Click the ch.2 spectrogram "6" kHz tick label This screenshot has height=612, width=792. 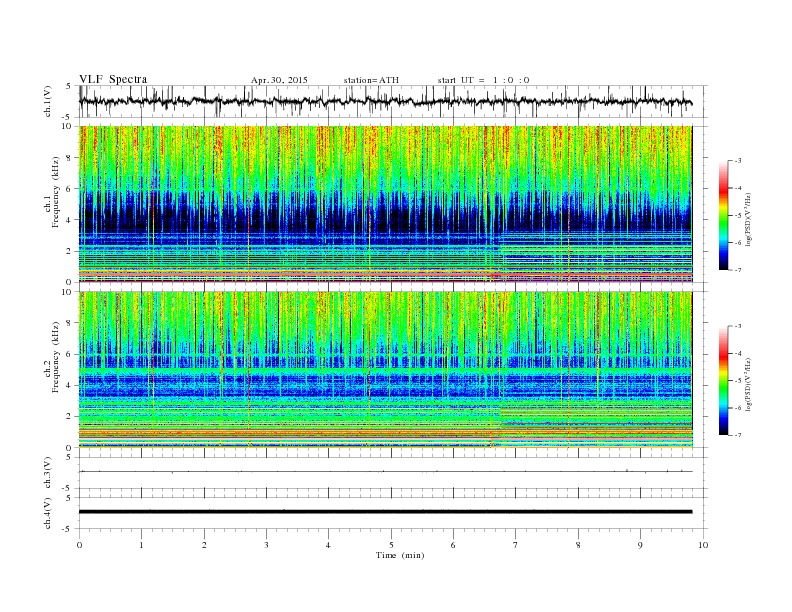(x=69, y=354)
